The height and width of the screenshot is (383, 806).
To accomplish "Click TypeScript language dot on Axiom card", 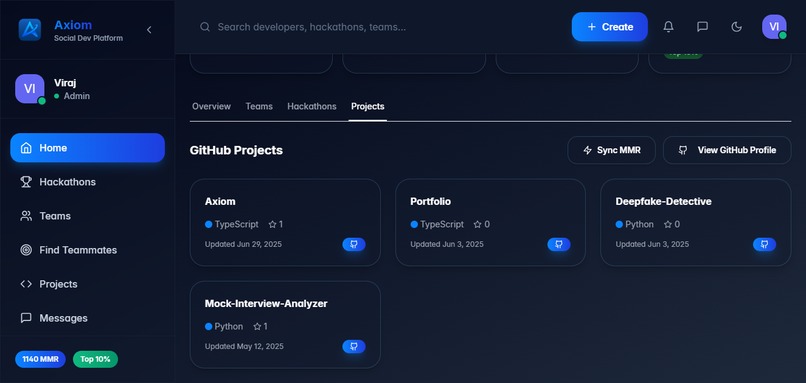I will [x=208, y=224].
